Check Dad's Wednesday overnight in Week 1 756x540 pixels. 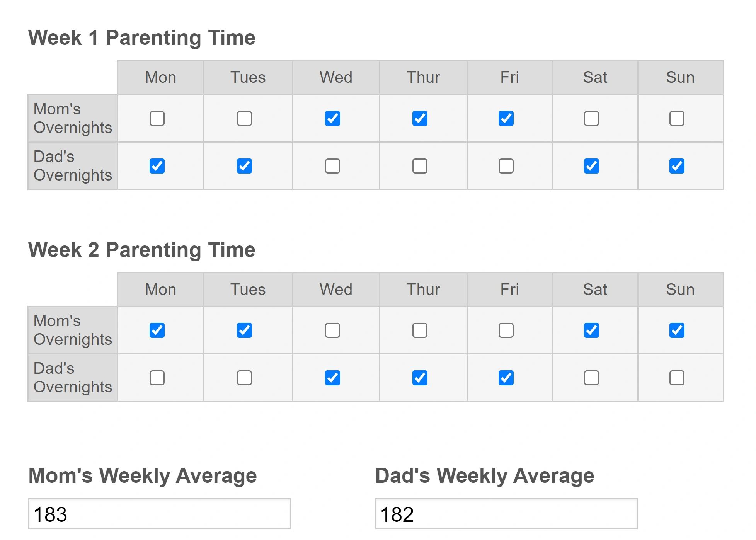(x=332, y=166)
